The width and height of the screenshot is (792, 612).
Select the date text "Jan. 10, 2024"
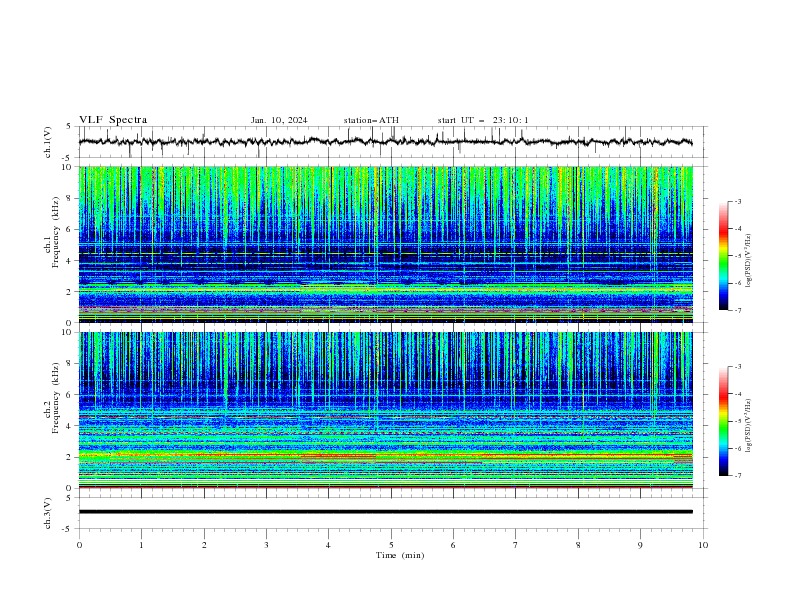click(279, 120)
